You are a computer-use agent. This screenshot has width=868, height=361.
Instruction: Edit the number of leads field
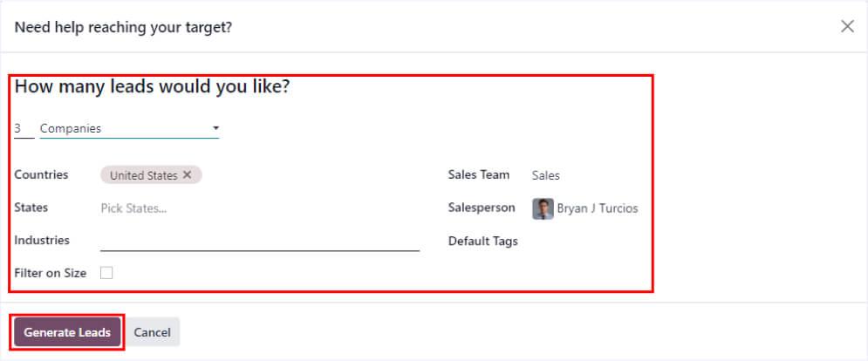click(23, 129)
